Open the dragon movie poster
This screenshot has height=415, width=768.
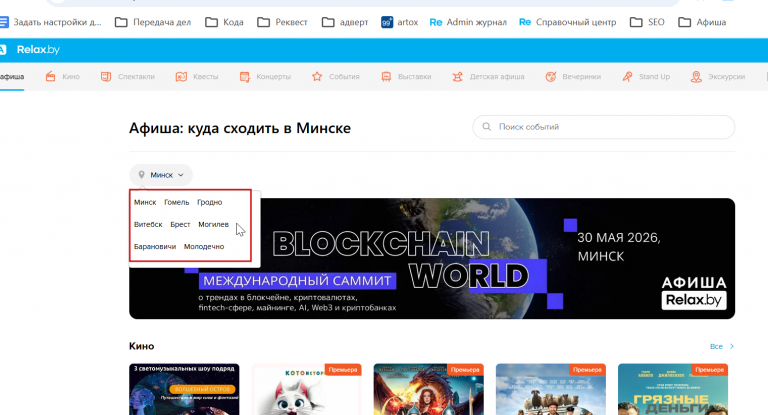point(429,389)
